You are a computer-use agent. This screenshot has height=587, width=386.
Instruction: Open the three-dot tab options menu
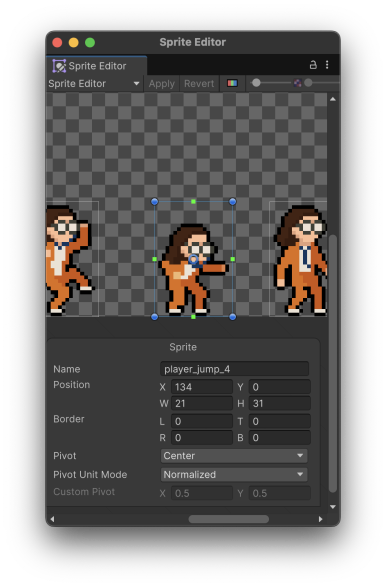327,65
